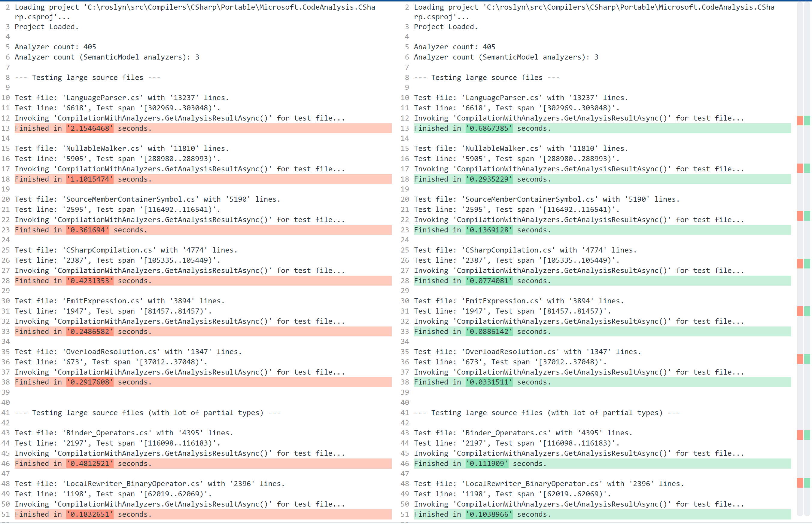Click the topmost green overview ruler marker
Image resolution: width=812 pixels, height=524 pixels.
click(x=807, y=121)
